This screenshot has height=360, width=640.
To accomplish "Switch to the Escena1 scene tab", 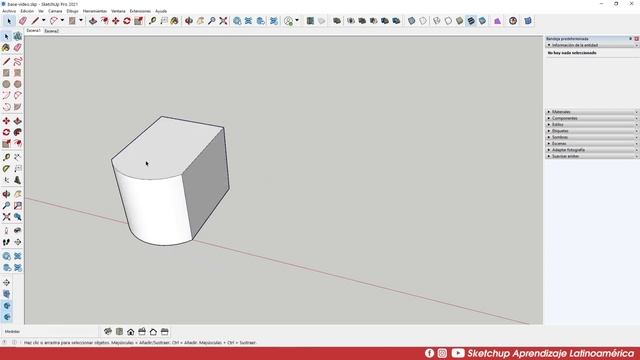I will [33, 31].
